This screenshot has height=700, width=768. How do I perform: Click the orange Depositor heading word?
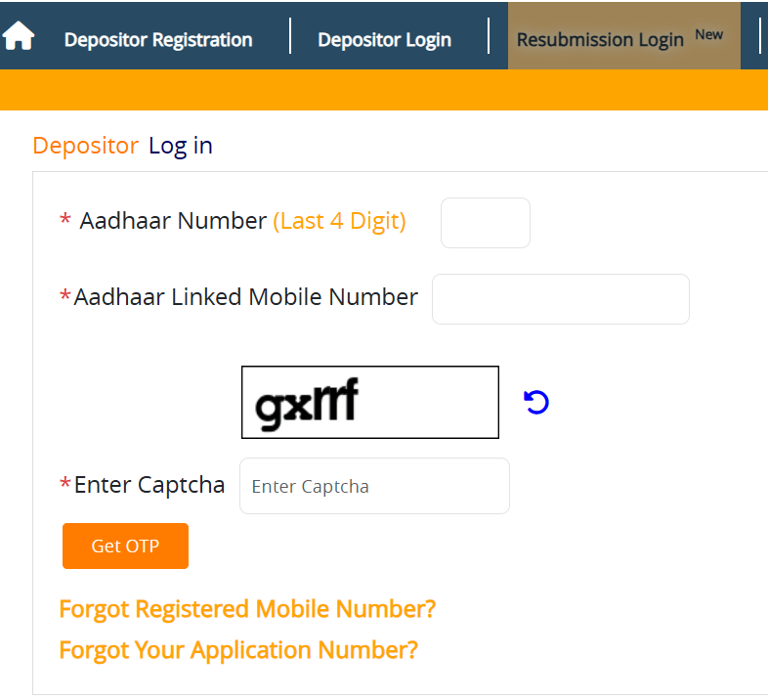click(85, 146)
